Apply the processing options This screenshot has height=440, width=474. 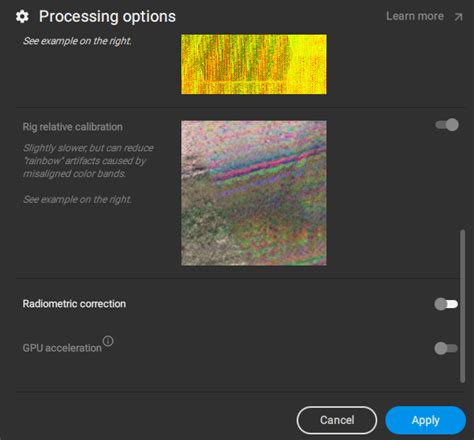click(426, 420)
